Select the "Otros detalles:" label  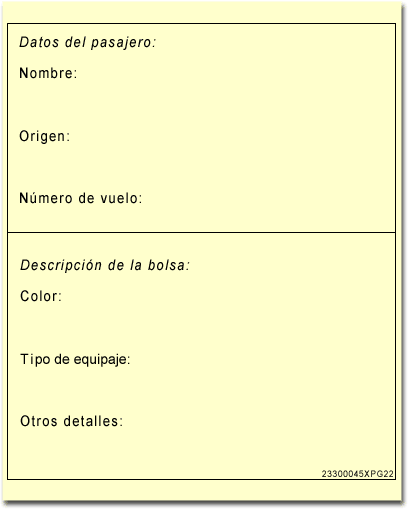coord(72,421)
